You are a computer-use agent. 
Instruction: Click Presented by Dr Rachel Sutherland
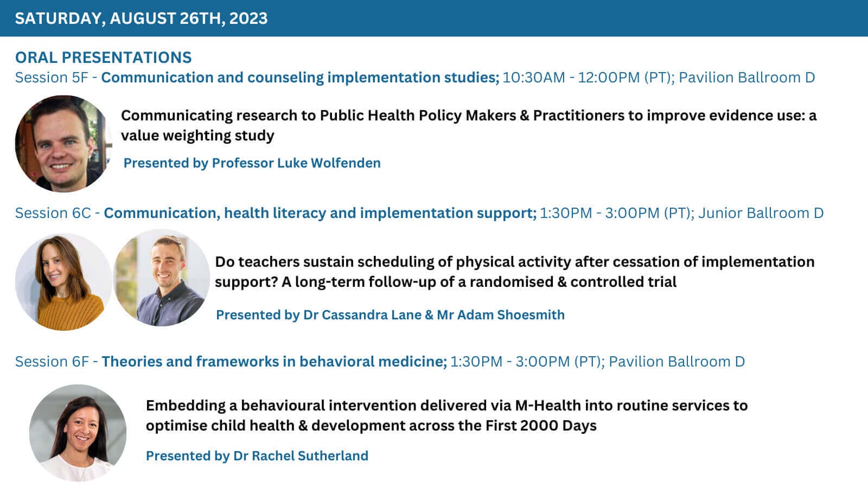(x=257, y=456)
